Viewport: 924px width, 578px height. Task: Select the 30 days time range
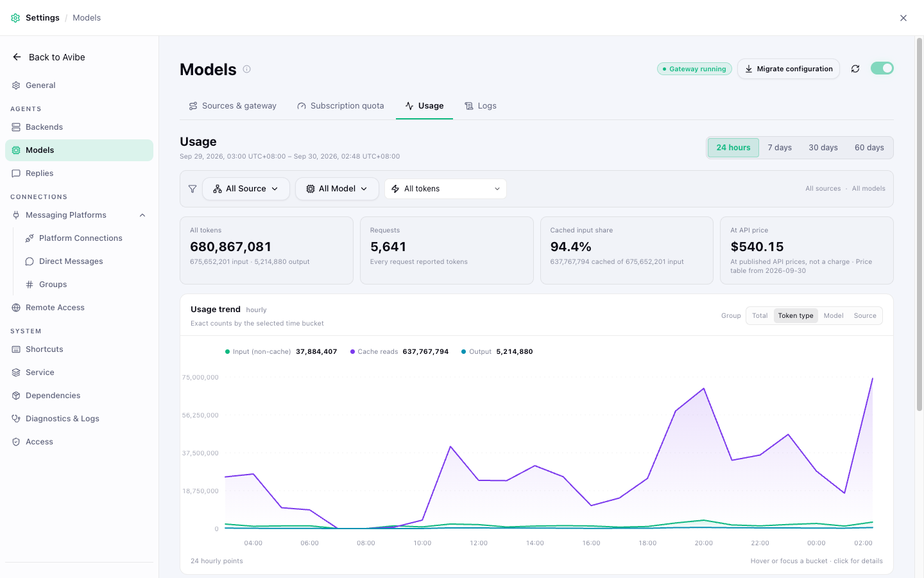pyautogui.click(x=823, y=148)
